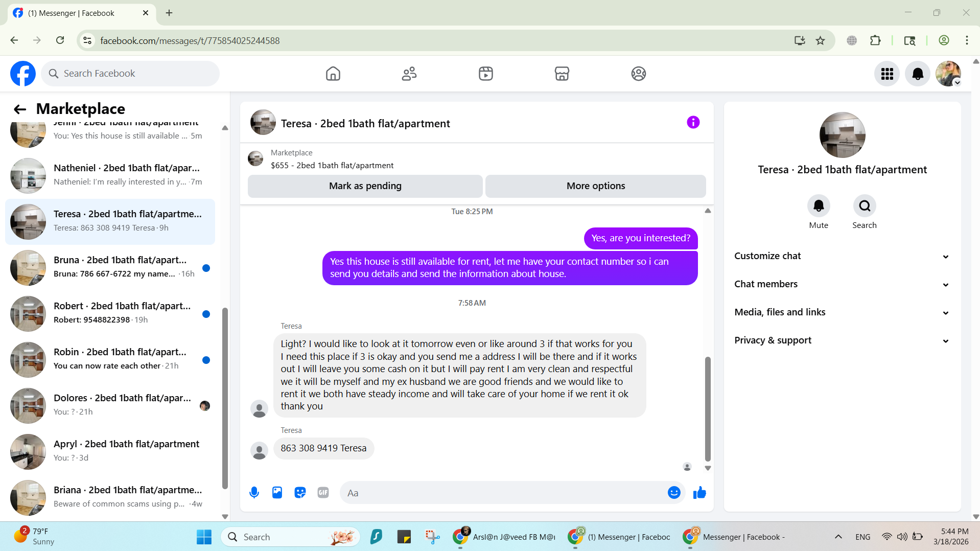The height and width of the screenshot is (551, 980).
Task: Open Natheniel conversation
Action: pos(110,175)
